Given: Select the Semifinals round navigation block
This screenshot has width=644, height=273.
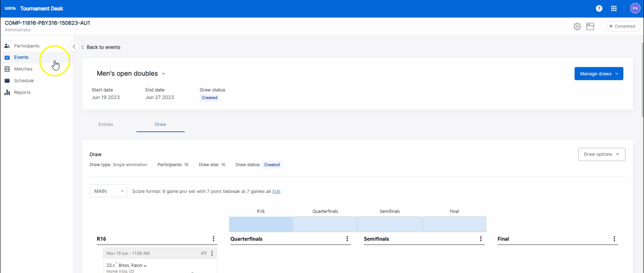Looking at the screenshot, I should pyautogui.click(x=389, y=224).
